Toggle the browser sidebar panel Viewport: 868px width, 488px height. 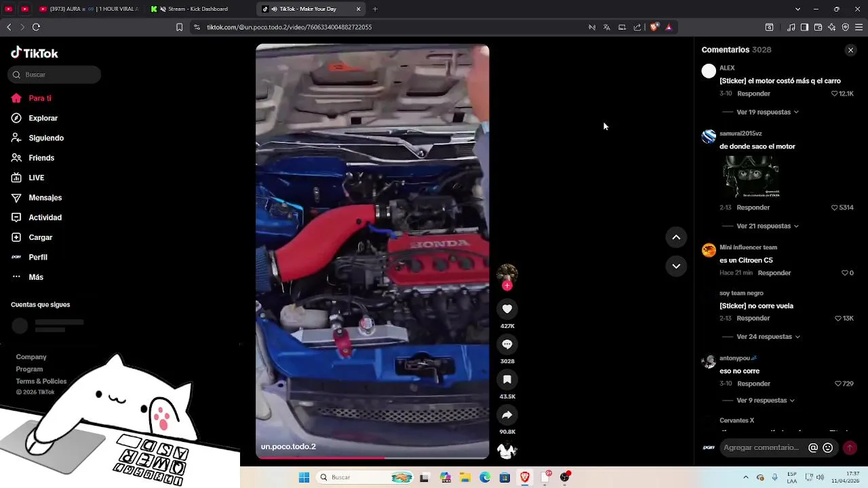[x=804, y=27]
